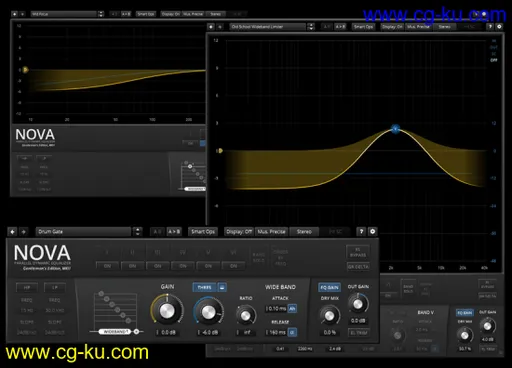
Task: Toggle EQ GAIN in the front window
Action: (x=329, y=287)
